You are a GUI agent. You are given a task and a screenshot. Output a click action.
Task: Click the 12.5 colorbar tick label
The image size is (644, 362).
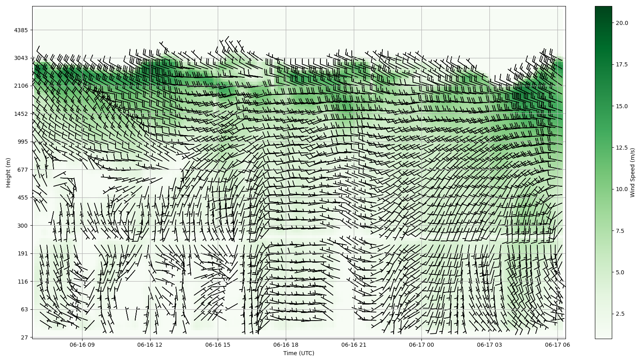[621, 148]
